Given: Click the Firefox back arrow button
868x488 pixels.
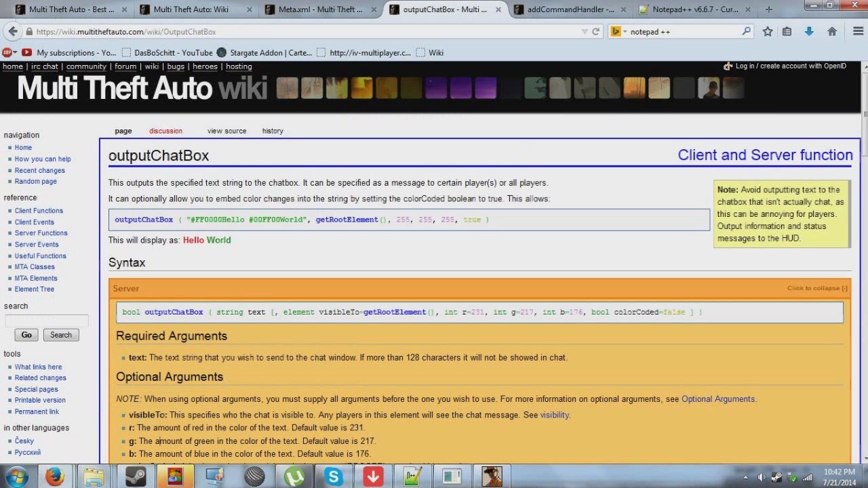Looking at the screenshot, I should pyautogui.click(x=12, y=31).
